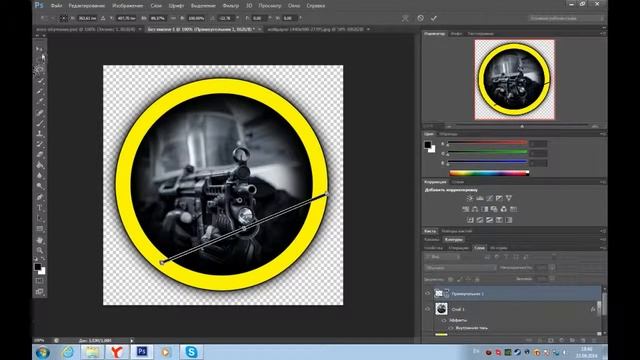Select the Rectangle shape tool
The image size is (640, 360).
[40, 229]
